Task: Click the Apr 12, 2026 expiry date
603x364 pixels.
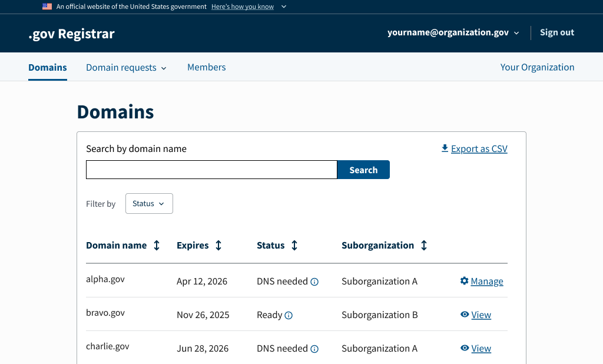Action: (x=202, y=282)
